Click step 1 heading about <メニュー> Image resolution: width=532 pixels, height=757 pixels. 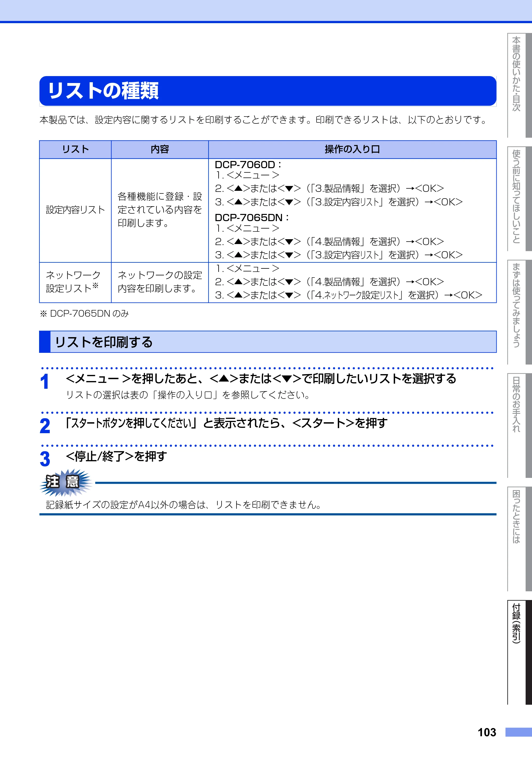point(261,378)
